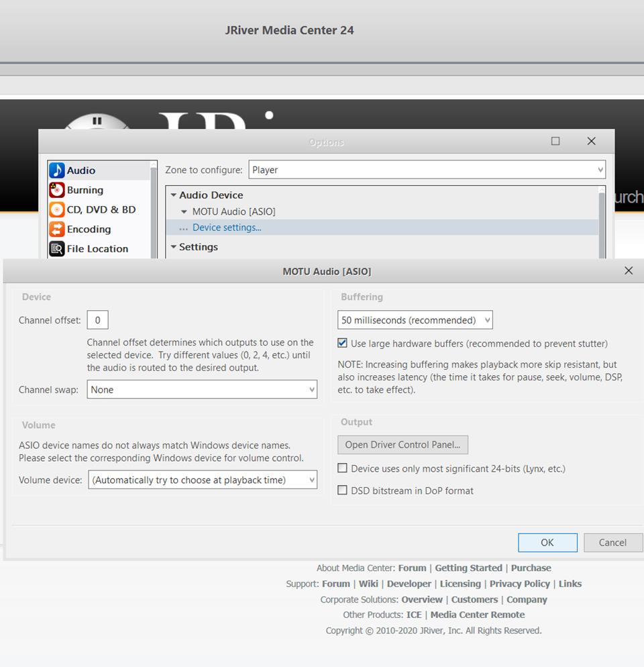This screenshot has height=667, width=644.
Task: Open the Customers link
Action: pos(474,599)
